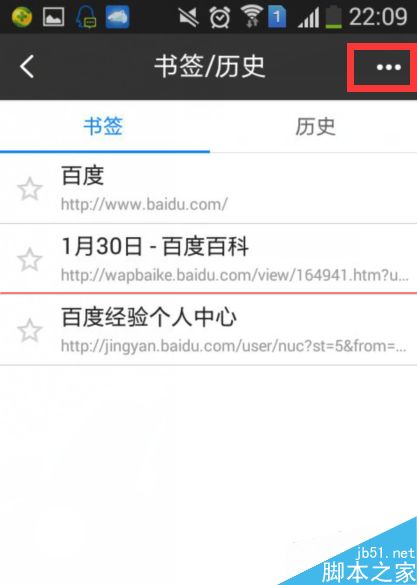417x585 pixels.
Task: Tap the blue cloud icon in status bar
Action: [117, 17]
